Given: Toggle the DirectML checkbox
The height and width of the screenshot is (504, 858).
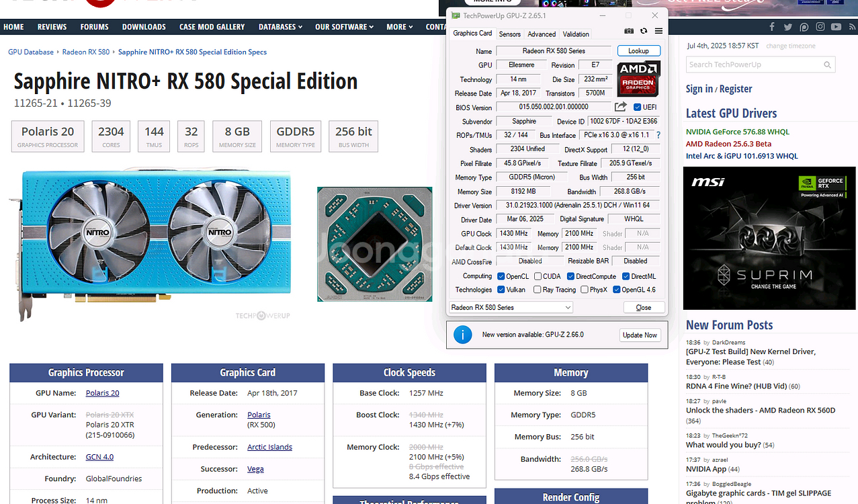Looking at the screenshot, I should [626, 276].
